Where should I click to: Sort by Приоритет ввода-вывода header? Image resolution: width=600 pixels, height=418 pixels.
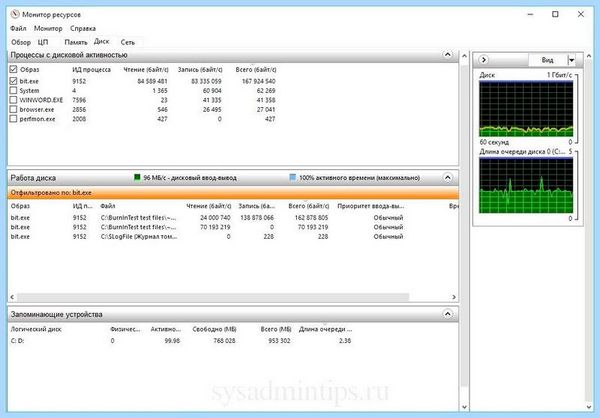tap(371, 206)
